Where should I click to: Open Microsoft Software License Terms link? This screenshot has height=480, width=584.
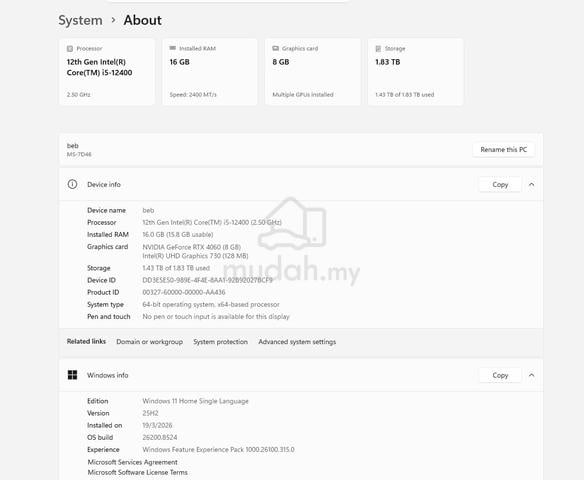137,472
